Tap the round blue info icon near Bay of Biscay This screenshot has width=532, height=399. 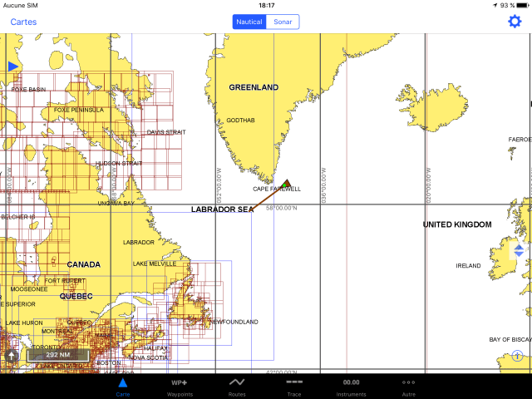click(518, 356)
